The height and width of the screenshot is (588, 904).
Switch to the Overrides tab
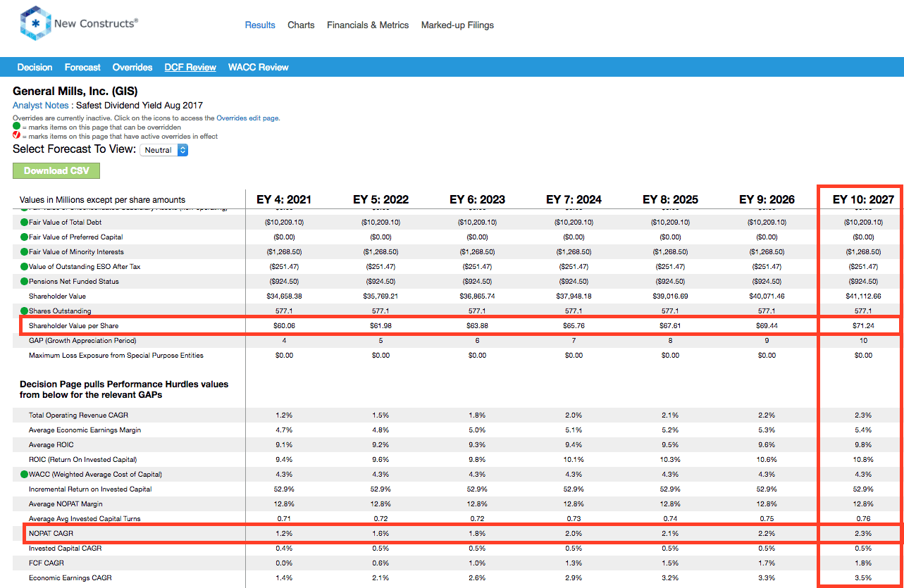(132, 67)
